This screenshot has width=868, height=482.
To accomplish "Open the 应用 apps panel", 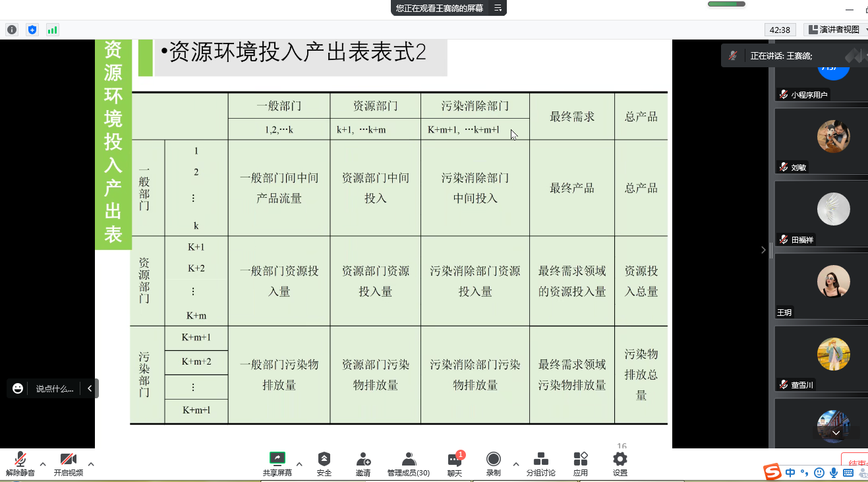I will (581, 464).
